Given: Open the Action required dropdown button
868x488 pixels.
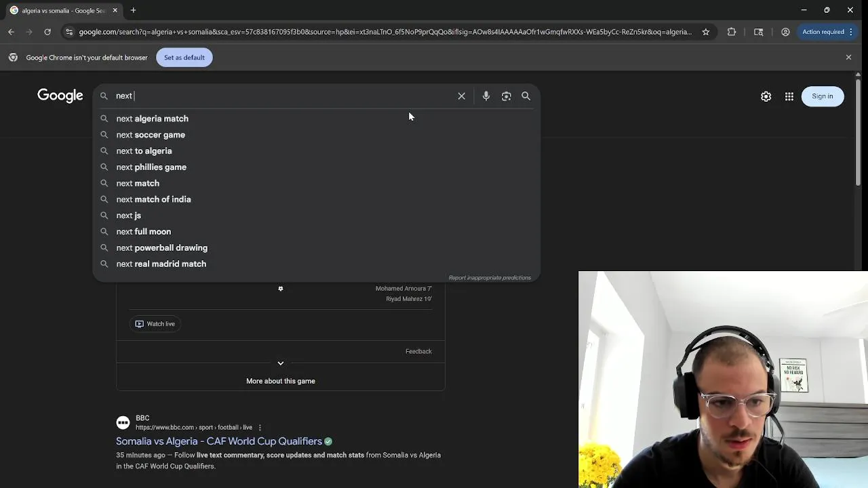Looking at the screenshot, I should point(827,32).
